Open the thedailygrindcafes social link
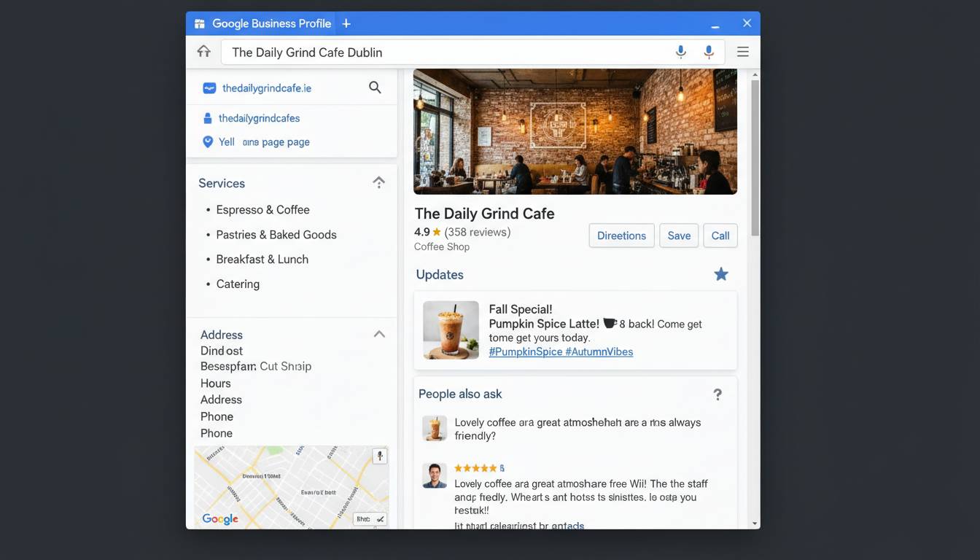980x560 pixels. [x=259, y=118]
